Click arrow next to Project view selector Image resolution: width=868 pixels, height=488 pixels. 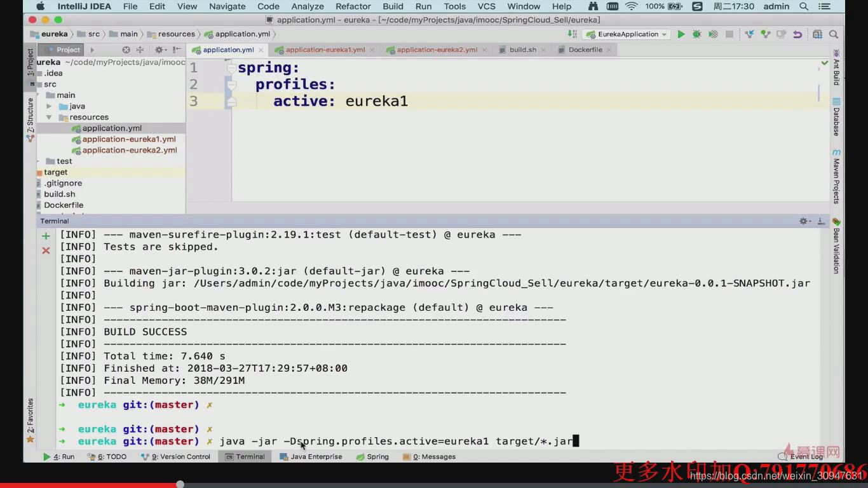coord(92,50)
